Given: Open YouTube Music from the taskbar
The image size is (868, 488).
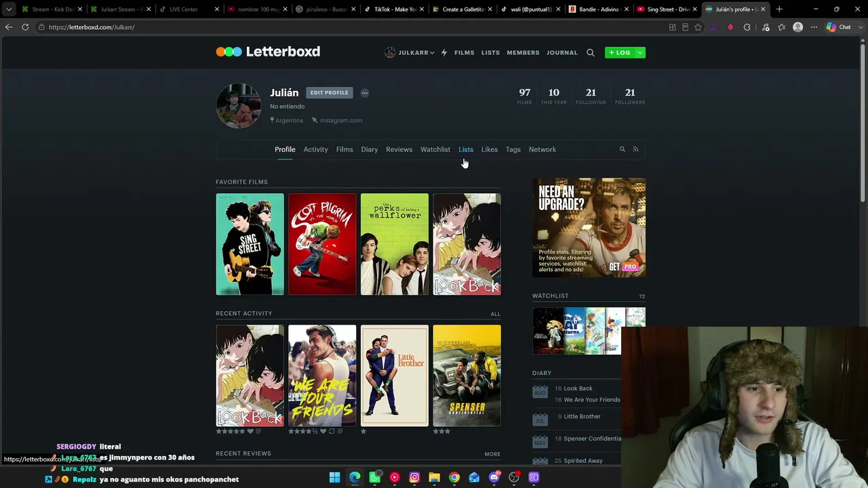Looking at the screenshot, I should click(394, 477).
